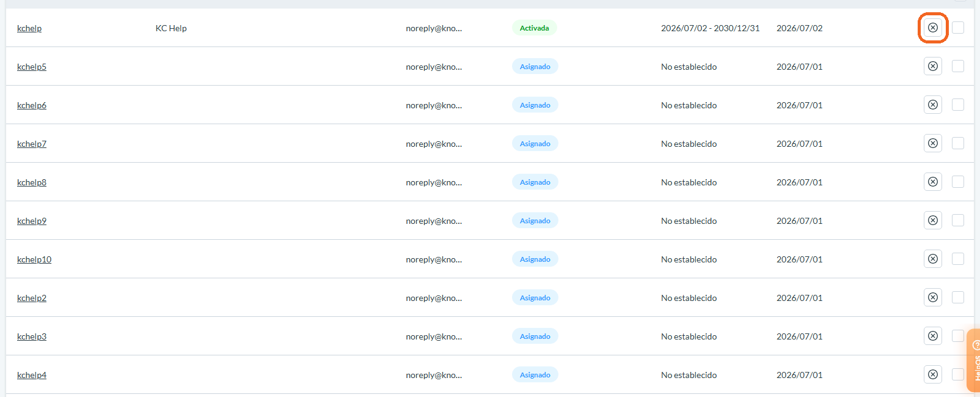The width and height of the screenshot is (980, 397).
Task: Toggle the checkbox in the kchelp2 row
Action: tap(958, 297)
